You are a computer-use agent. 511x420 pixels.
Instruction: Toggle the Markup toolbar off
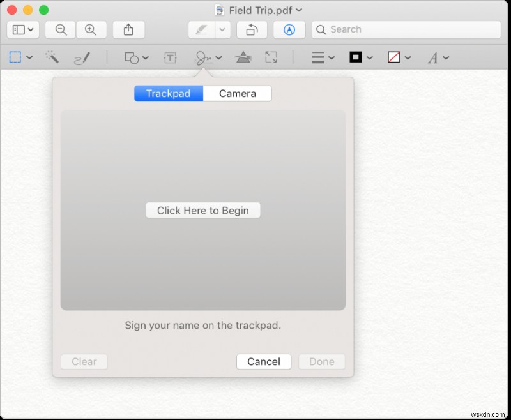pyautogui.click(x=289, y=29)
